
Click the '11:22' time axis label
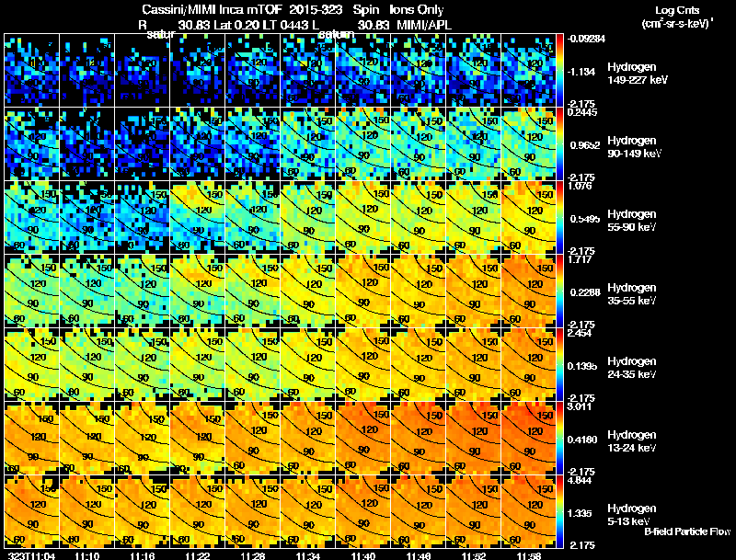(198, 555)
